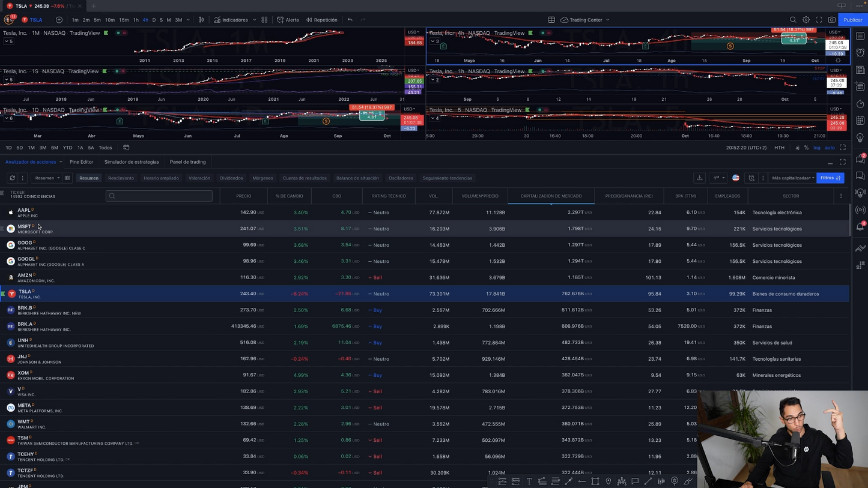Maximize the screener panel
Viewport: 868px width, 488px height.
pos(843,162)
